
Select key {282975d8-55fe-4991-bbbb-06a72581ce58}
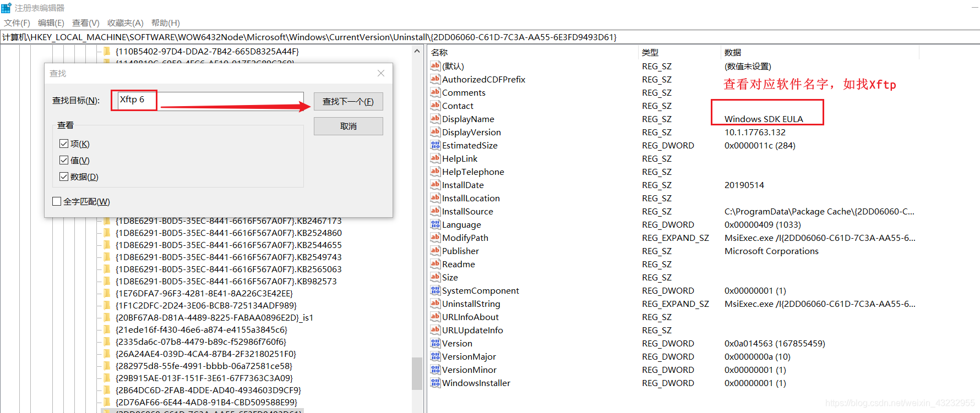click(204, 366)
